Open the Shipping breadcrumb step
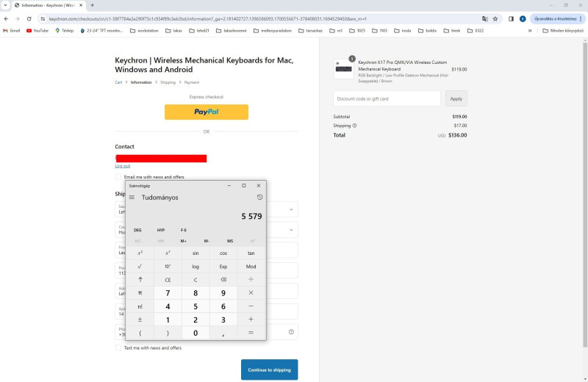 coord(168,82)
